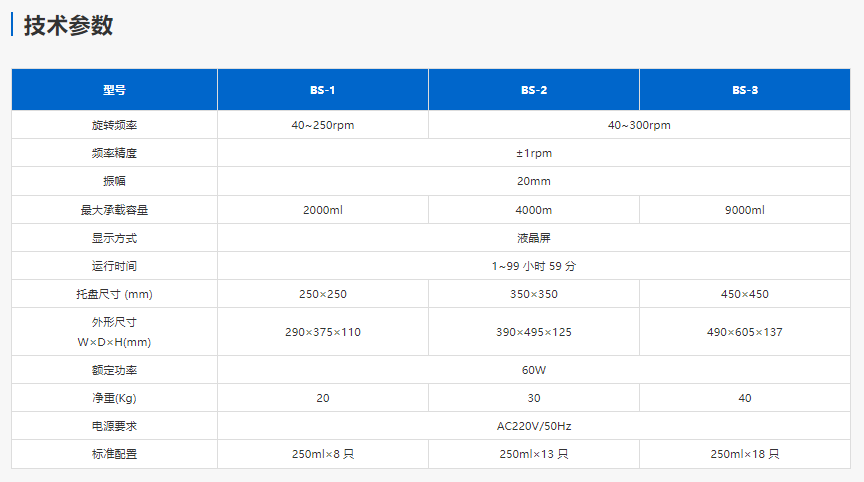Image resolution: width=864 pixels, height=482 pixels.
Task: Click the 标准配置 row label
Action: (114, 454)
